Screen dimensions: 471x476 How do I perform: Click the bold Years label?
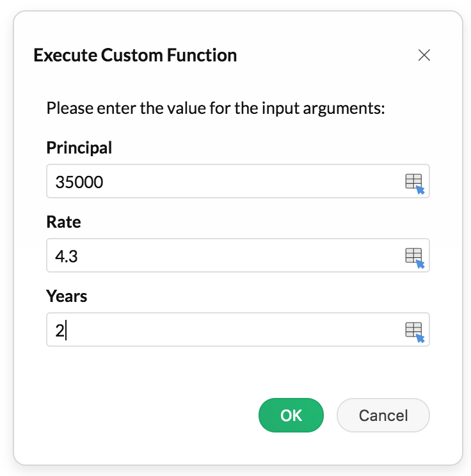(x=67, y=296)
